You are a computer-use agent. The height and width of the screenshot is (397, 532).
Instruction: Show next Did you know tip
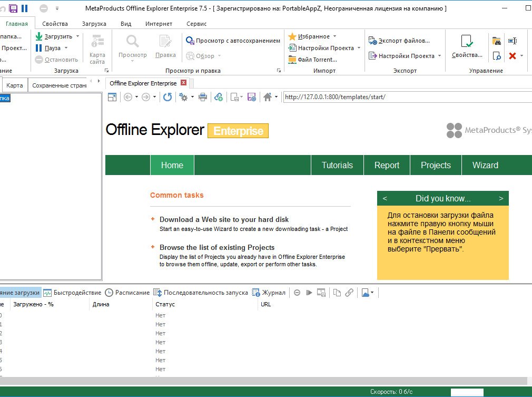pos(501,198)
